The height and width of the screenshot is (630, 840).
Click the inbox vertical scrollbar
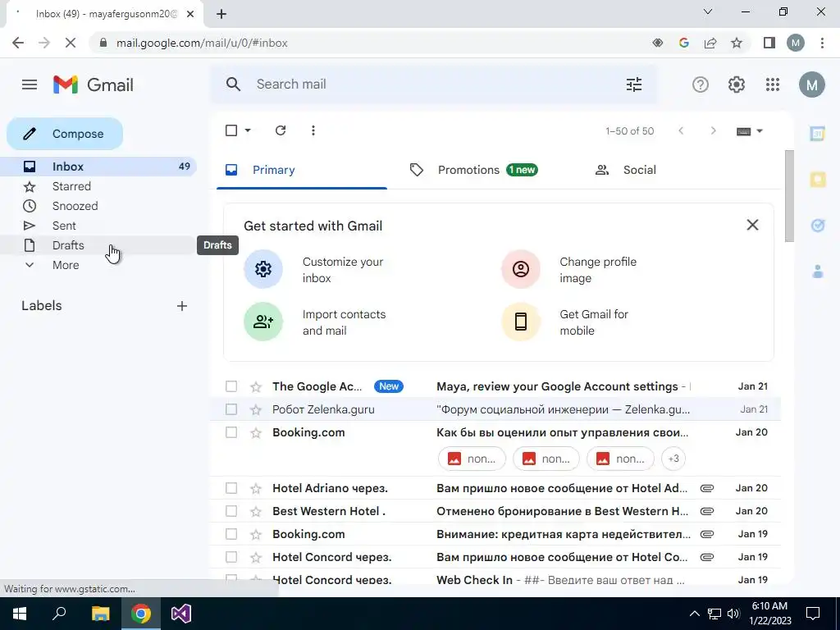click(x=789, y=196)
